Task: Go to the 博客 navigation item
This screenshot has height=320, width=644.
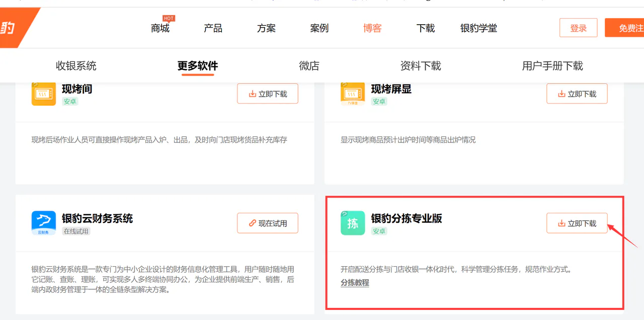Action: [x=372, y=28]
